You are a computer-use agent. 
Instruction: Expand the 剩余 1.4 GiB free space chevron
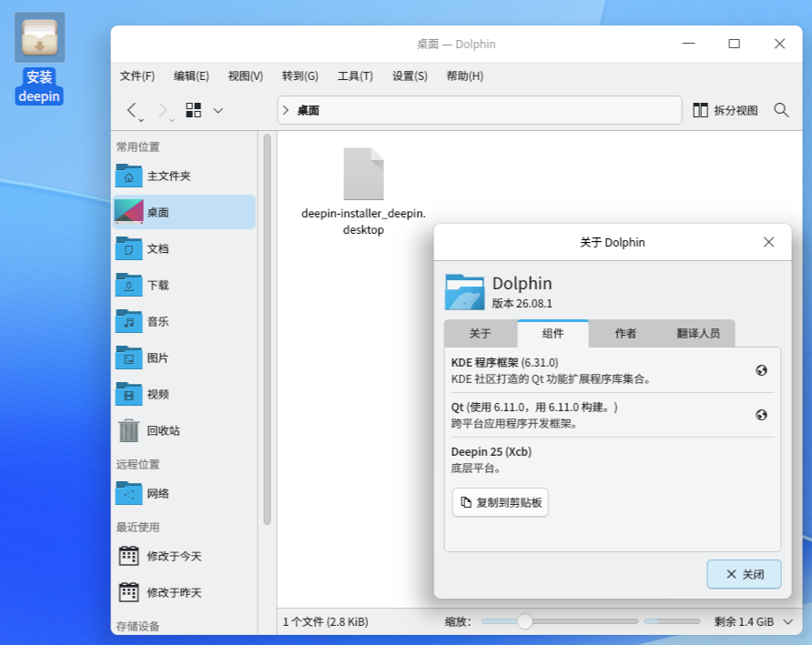coord(787,621)
